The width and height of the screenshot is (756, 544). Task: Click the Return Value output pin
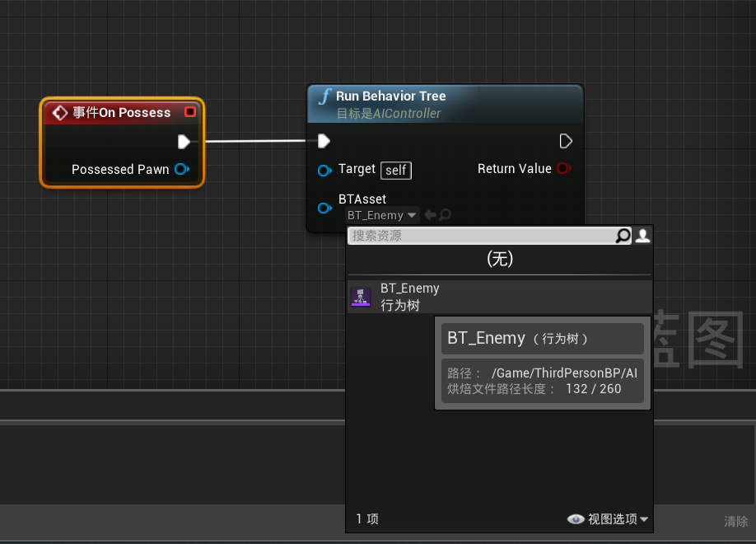click(x=565, y=169)
